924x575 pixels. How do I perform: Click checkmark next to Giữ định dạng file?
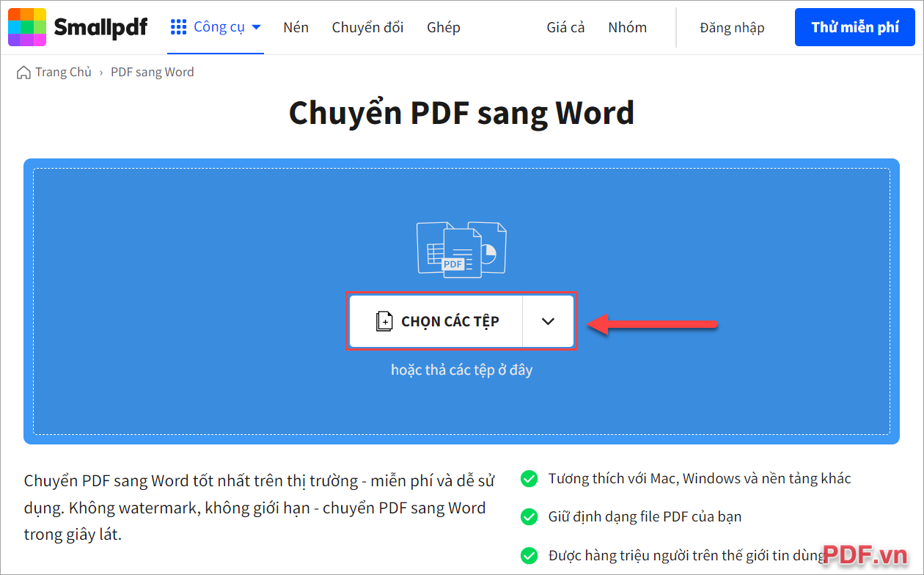coord(529,517)
